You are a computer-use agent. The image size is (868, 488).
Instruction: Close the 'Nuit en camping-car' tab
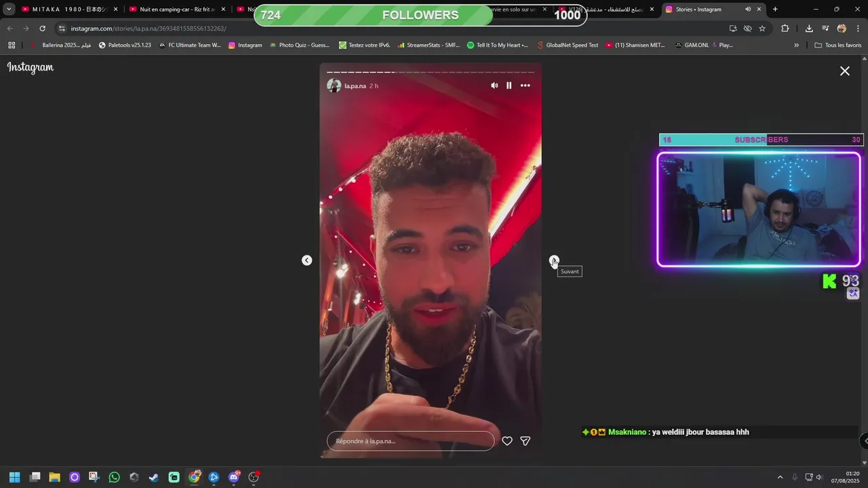223,9
